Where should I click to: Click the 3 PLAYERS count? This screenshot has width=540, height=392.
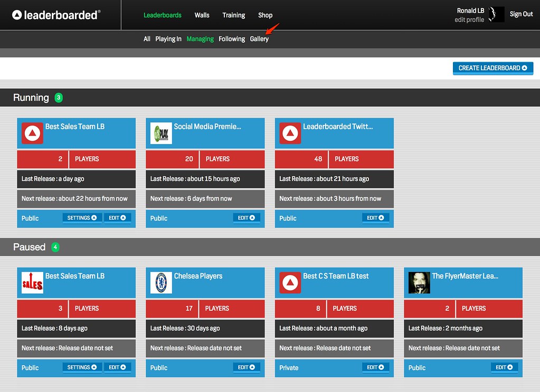[x=77, y=308]
